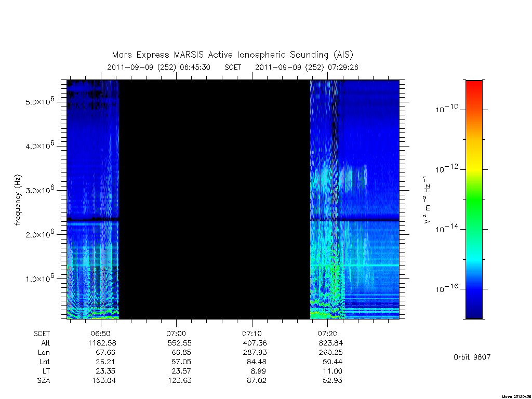Click the left spectrogram data segment near 06:50
Image resolution: width=532 pixels, height=399 pixels.
(x=92, y=199)
